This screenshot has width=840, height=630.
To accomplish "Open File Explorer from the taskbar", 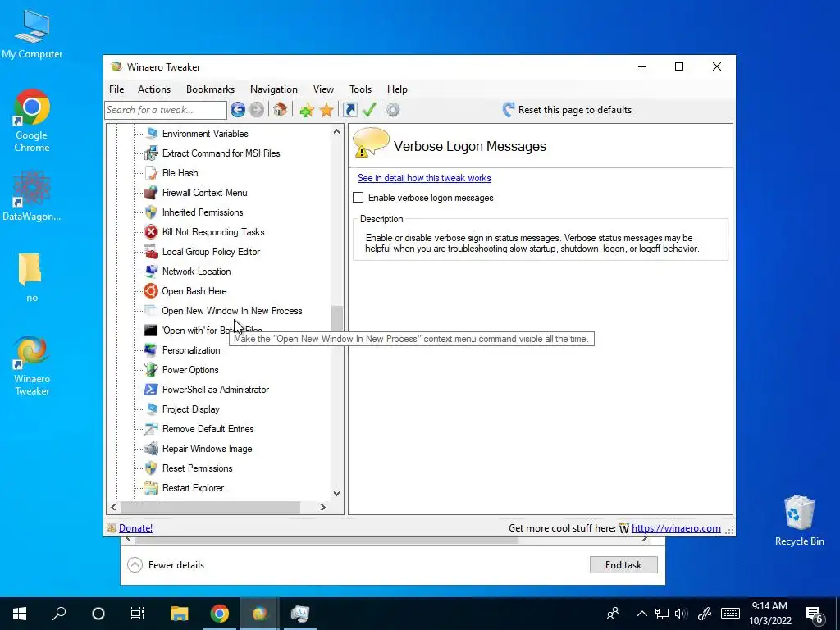I will point(180,614).
